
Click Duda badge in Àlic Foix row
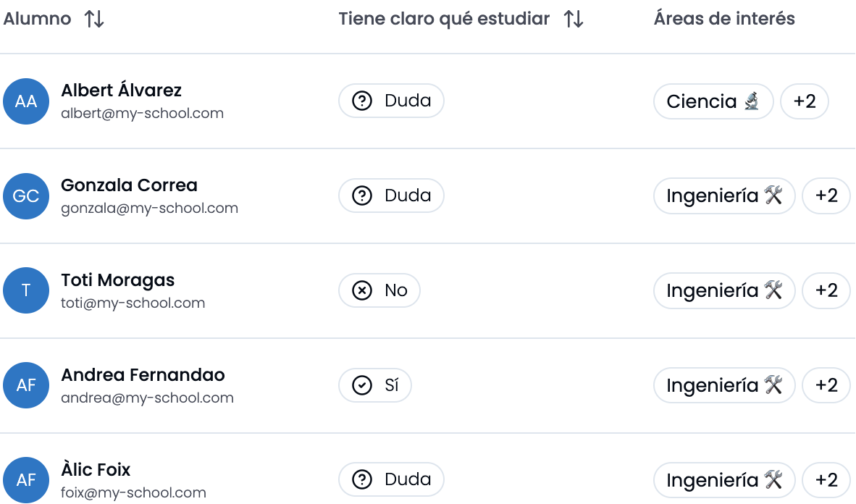391,479
